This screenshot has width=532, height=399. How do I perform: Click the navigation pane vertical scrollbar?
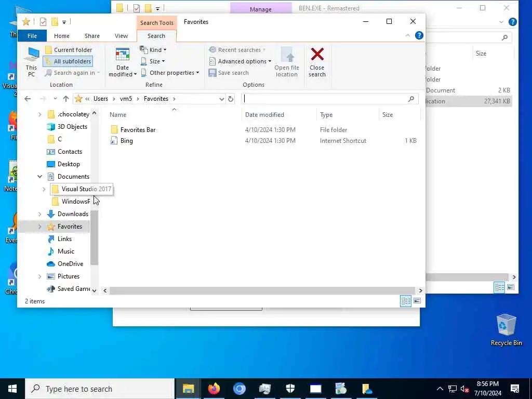pyautogui.click(x=95, y=237)
